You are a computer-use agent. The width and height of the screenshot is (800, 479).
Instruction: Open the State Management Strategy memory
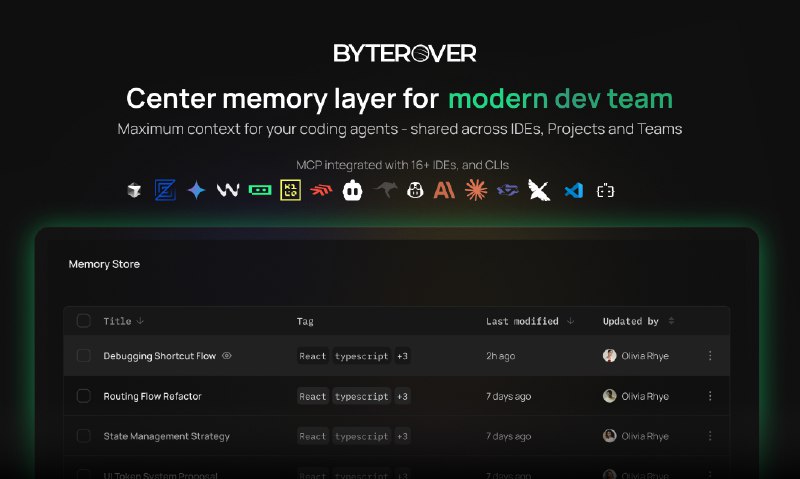(166, 436)
